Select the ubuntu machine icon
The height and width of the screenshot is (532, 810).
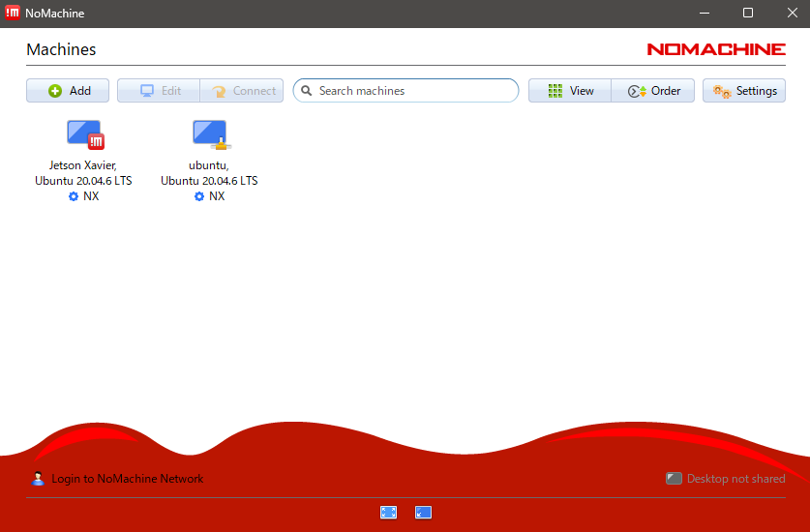(209, 134)
